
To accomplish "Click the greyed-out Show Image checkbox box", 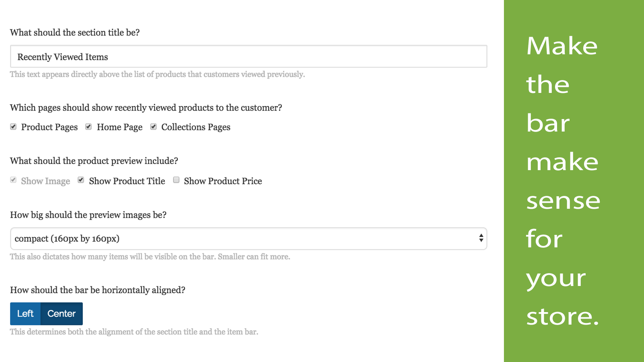I will [13, 180].
